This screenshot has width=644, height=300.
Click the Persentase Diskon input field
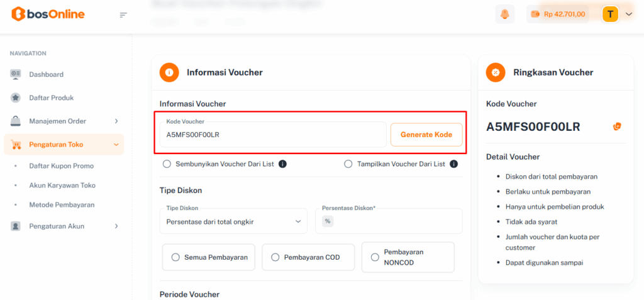point(396,221)
